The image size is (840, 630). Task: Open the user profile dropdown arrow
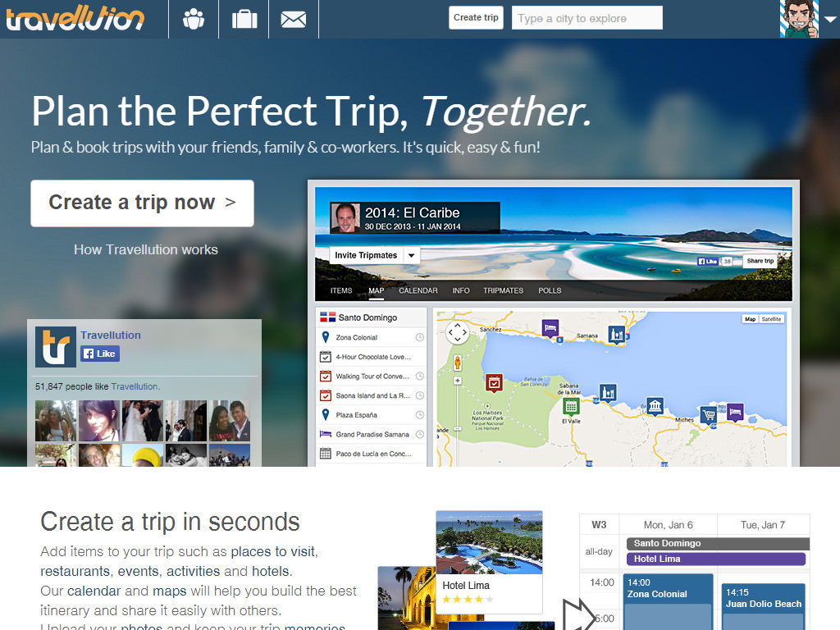point(830,20)
